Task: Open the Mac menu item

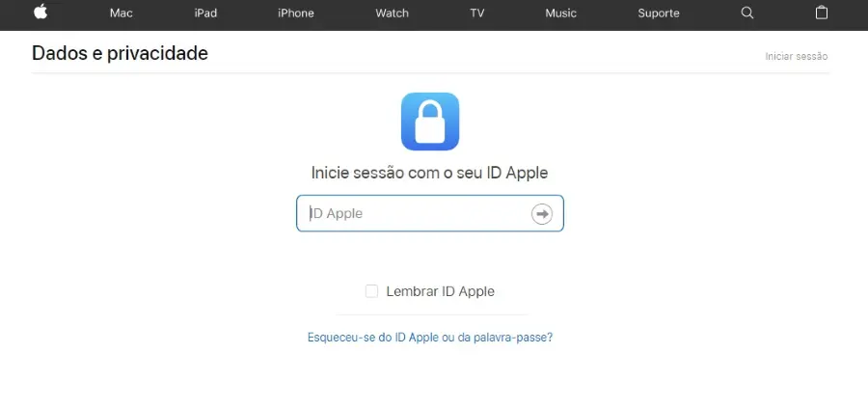Action: (x=122, y=14)
